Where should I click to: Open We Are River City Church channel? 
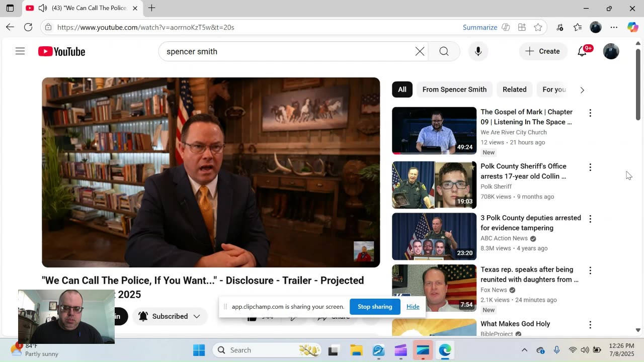click(513, 132)
